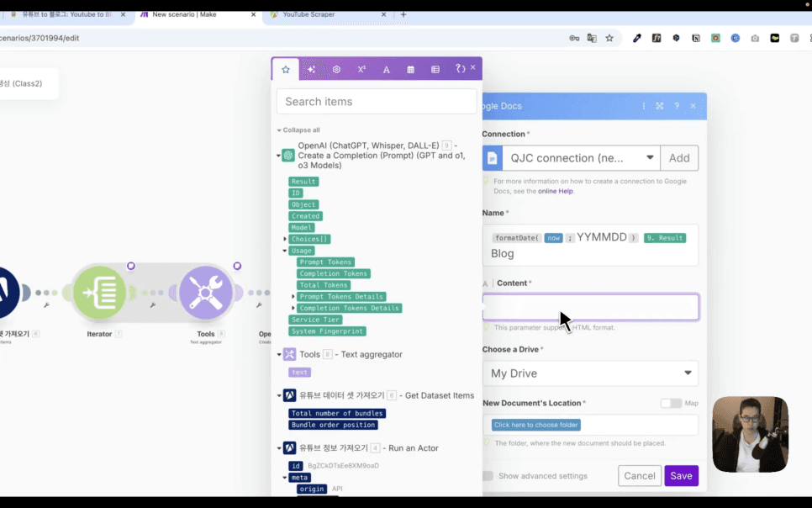Open the Connection dropdown

[581, 158]
